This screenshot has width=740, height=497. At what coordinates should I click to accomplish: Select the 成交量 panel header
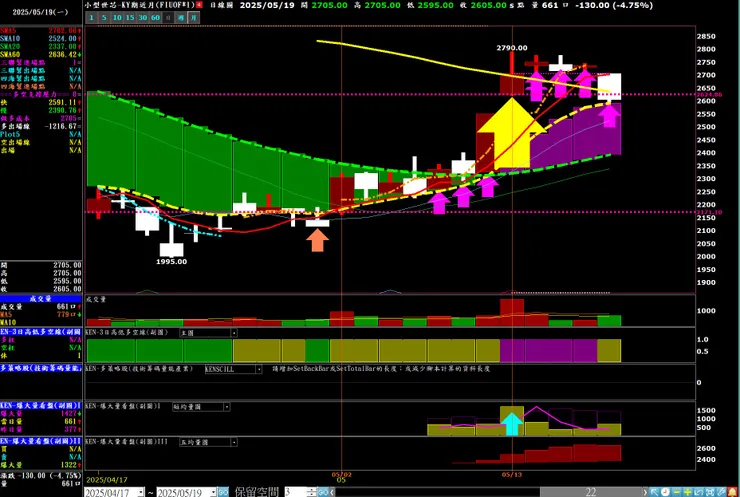click(x=41, y=299)
